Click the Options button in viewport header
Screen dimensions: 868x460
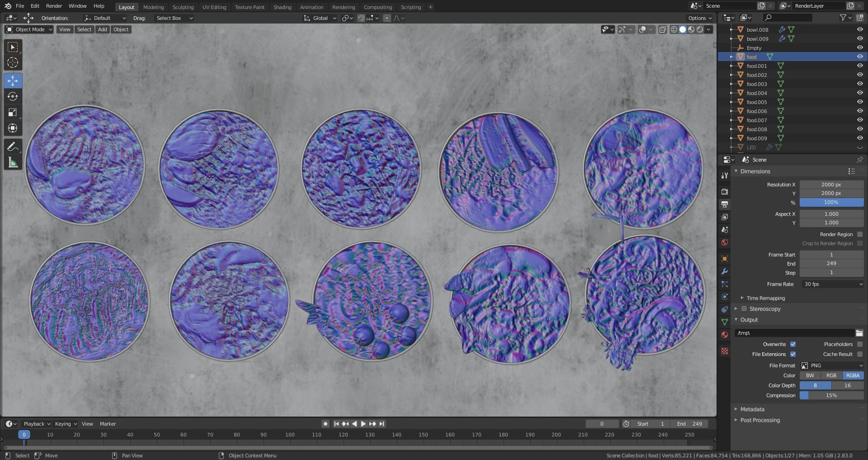(x=700, y=18)
